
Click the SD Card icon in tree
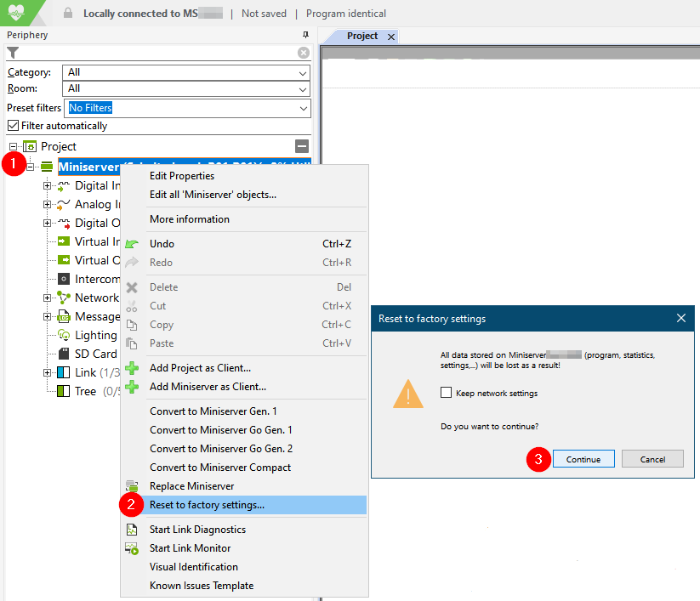63,354
